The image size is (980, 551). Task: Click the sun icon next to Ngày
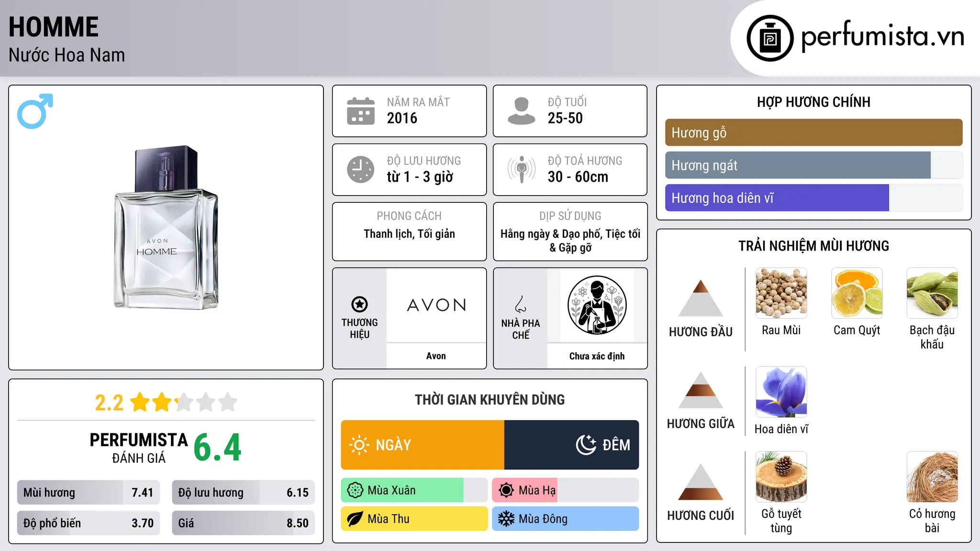[x=359, y=445]
